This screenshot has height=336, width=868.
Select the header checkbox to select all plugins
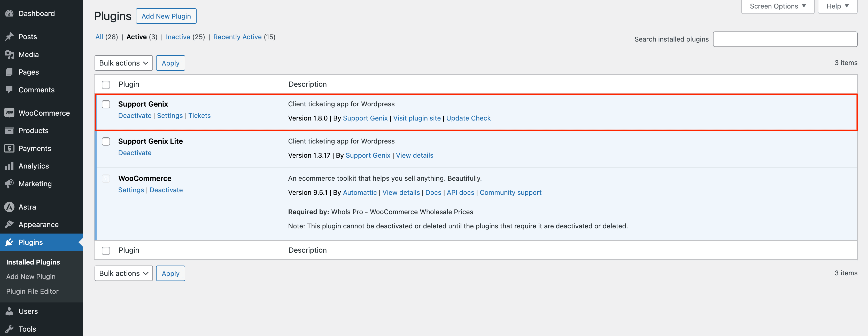coord(105,84)
